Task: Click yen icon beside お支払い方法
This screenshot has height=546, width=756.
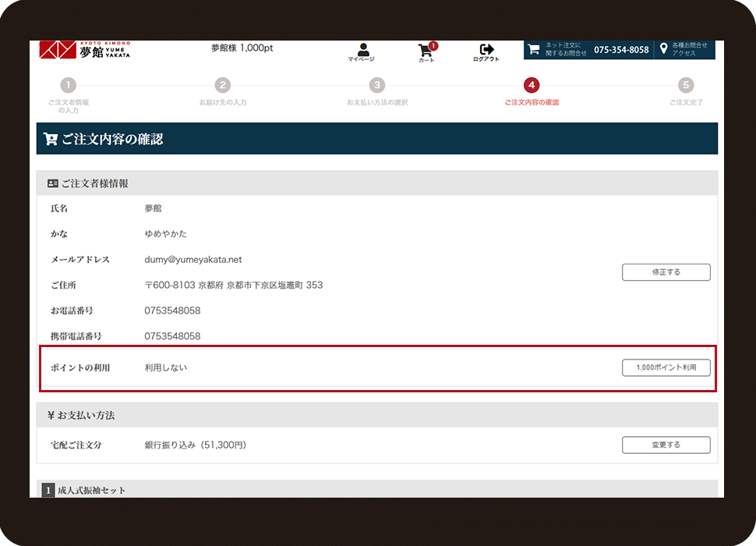Action: tap(51, 416)
